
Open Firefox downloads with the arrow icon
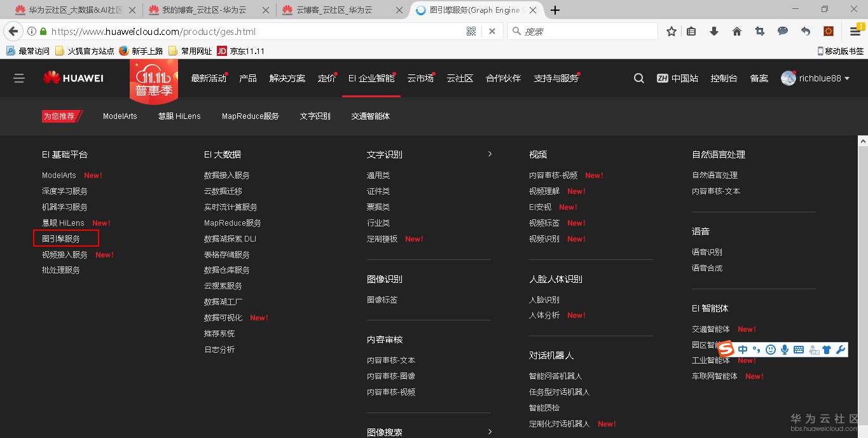[713, 31]
